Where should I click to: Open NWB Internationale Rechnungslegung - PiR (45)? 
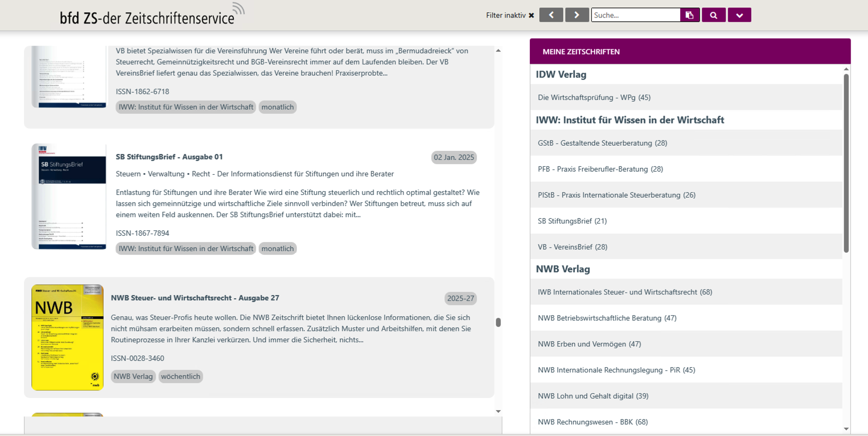(x=686, y=370)
